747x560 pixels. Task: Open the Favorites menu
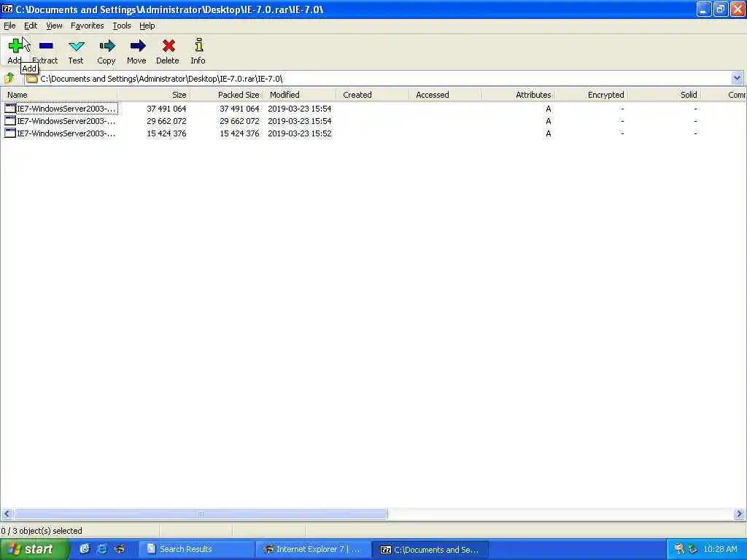(88, 26)
